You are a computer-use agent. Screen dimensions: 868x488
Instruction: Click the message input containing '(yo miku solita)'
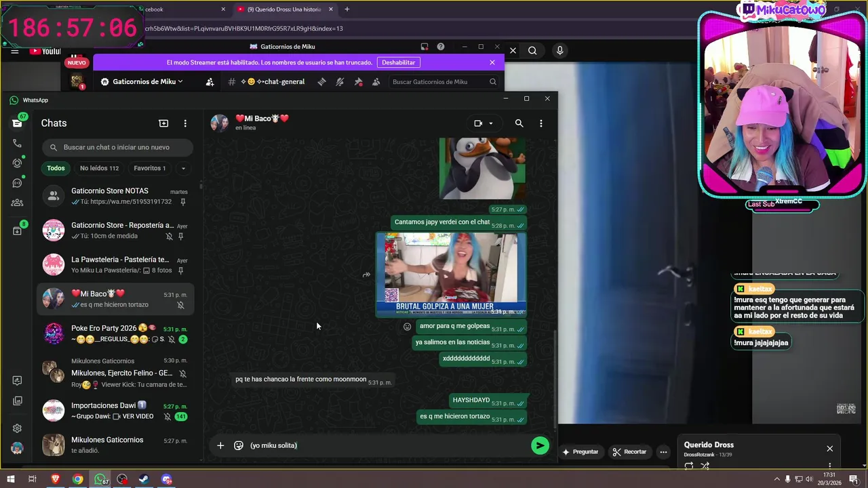click(387, 445)
